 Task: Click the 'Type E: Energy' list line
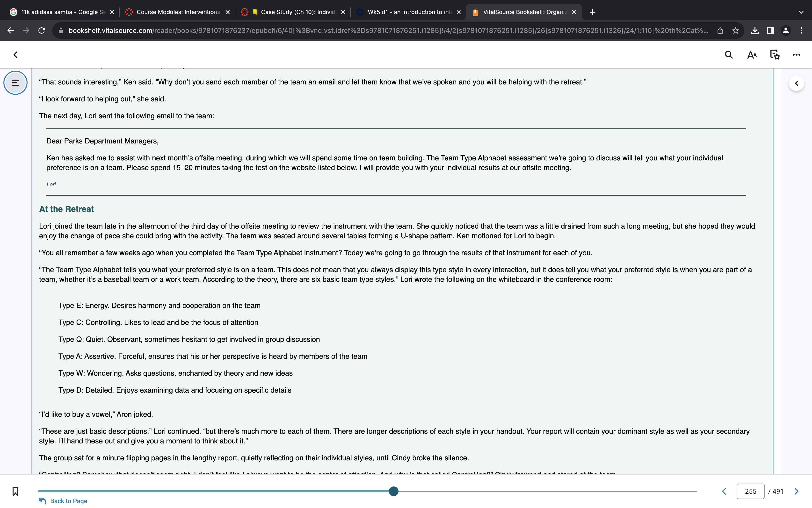[159, 305]
